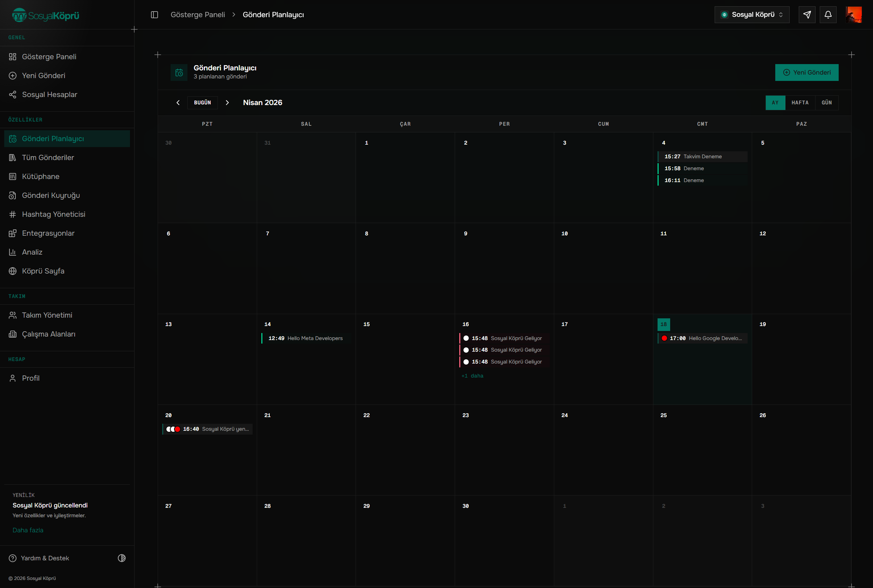
Task: Click the Gösterge Paneli grid icon
Action: click(12, 57)
